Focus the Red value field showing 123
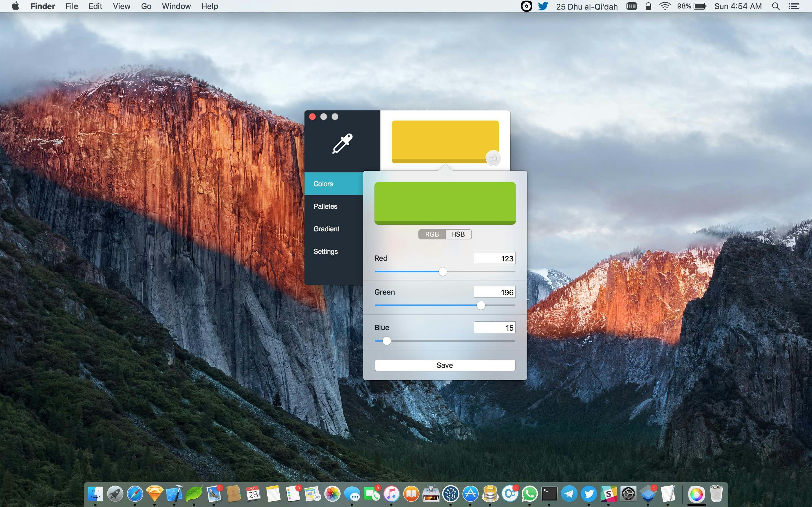Image resolution: width=812 pixels, height=507 pixels. 494,259
